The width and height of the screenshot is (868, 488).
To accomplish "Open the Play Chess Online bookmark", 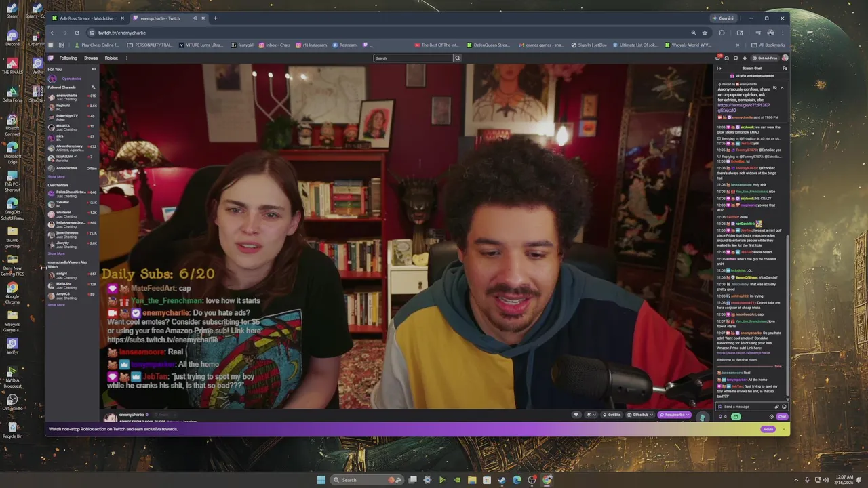I will coord(96,45).
